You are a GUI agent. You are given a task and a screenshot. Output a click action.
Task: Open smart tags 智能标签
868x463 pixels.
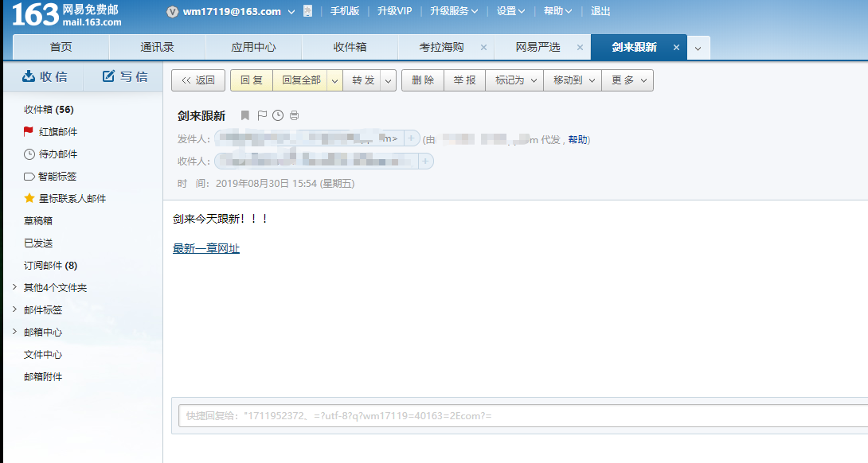point(50,177)
